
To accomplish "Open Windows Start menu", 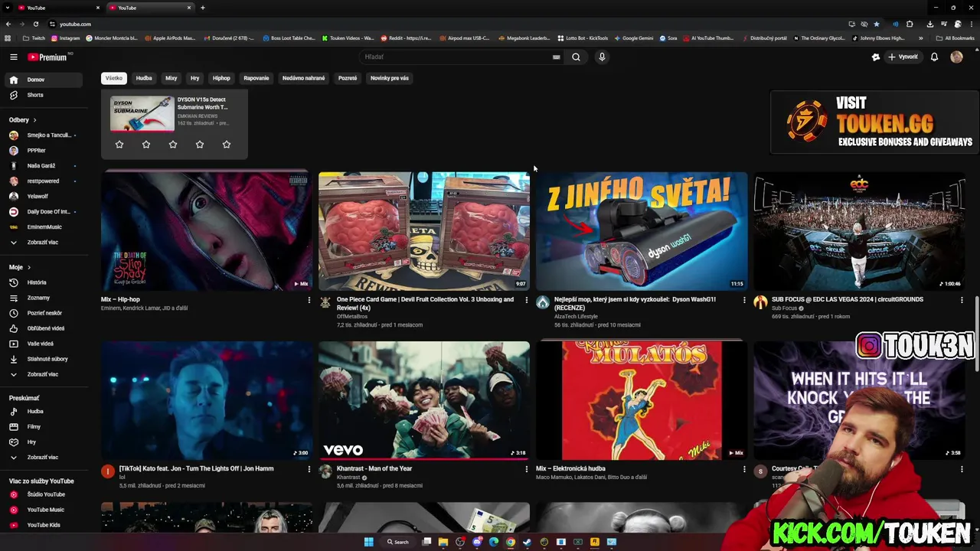I will 368,542.
